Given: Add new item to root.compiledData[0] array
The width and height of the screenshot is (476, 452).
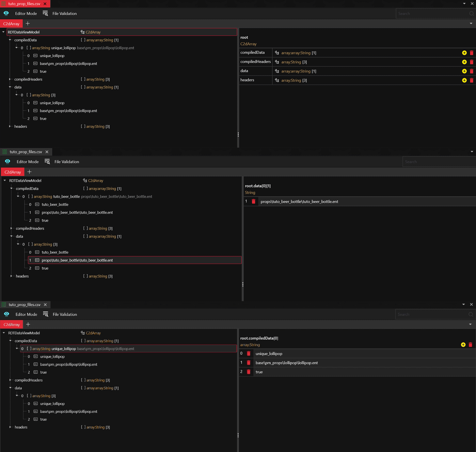Looking at the screenshot, I should [463, 345].
